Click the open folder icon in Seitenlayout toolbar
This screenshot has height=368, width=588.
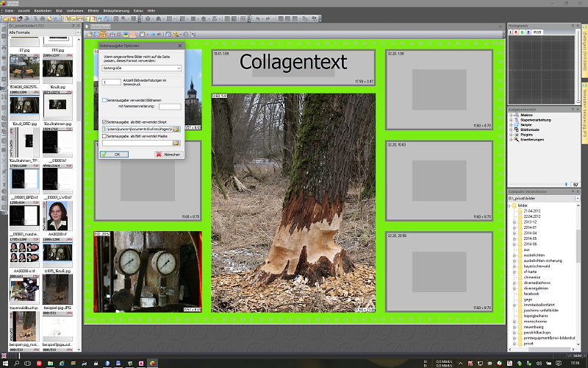pos(89,34)
